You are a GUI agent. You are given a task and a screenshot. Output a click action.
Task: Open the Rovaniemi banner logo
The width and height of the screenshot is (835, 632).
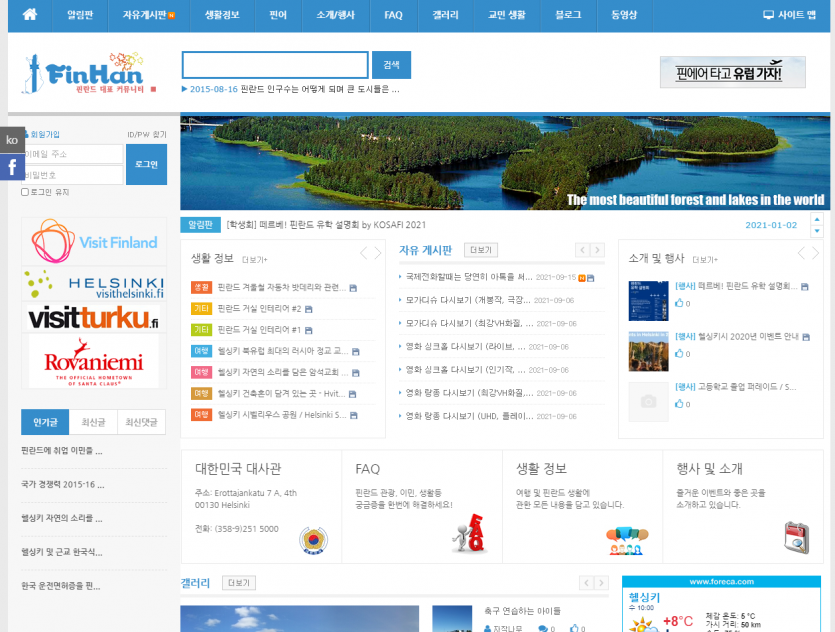pos(93,362)
